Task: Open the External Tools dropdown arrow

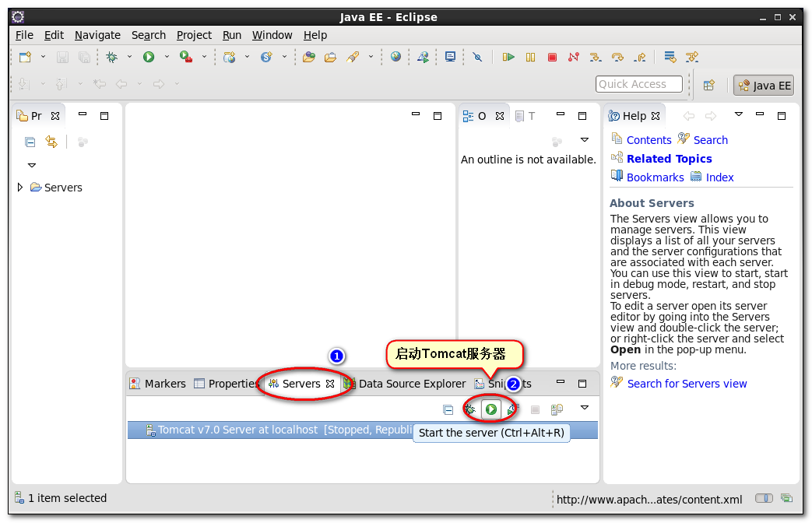Action: (x=204, y=57)
